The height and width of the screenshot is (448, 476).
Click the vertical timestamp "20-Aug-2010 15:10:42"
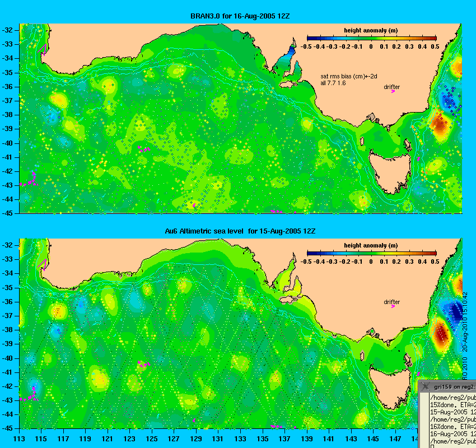pos(465,322)
